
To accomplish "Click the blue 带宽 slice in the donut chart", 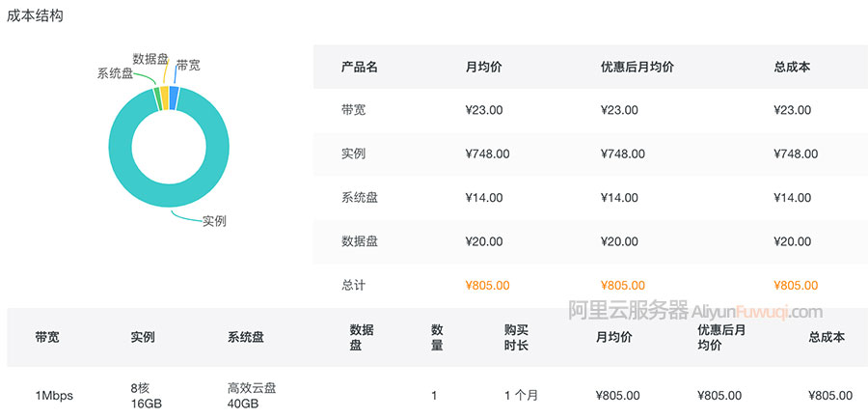I will 175,97.
